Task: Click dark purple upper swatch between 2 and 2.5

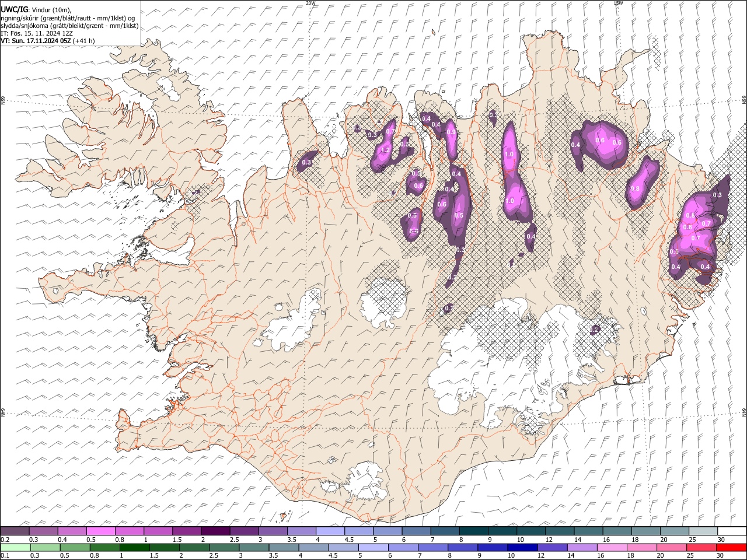Action: [x=215, y=531]
